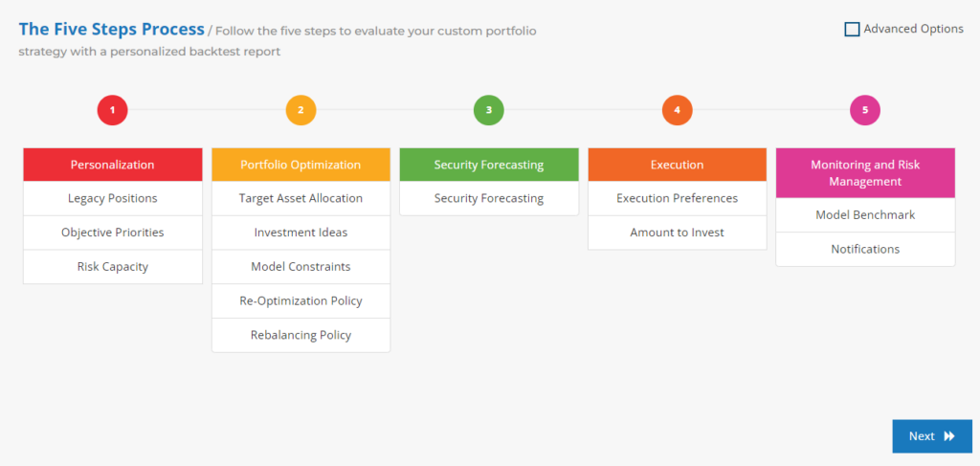Open the Risk Capacity item

[x=113, y=267]
